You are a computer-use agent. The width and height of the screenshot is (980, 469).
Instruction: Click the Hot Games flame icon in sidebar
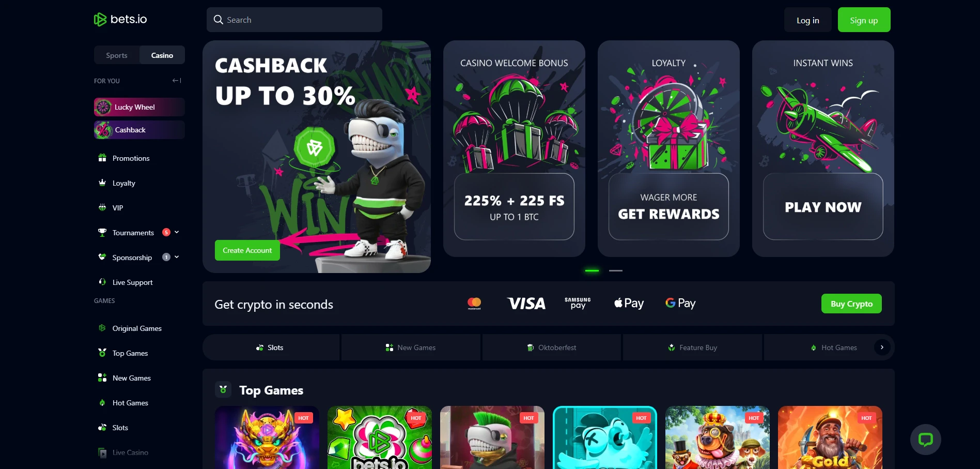point(102,403)
